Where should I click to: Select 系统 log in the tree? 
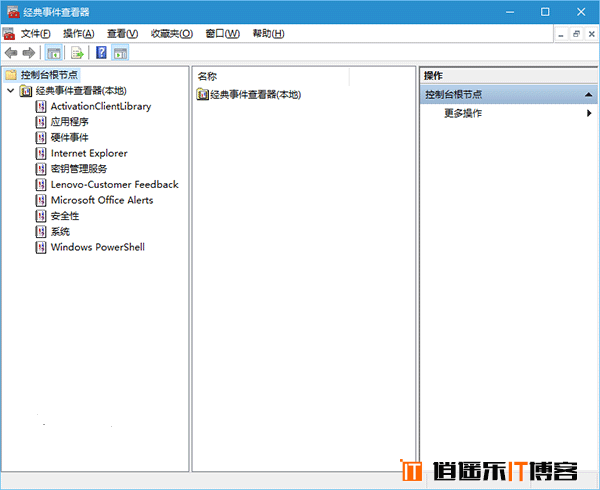(60, 232)
